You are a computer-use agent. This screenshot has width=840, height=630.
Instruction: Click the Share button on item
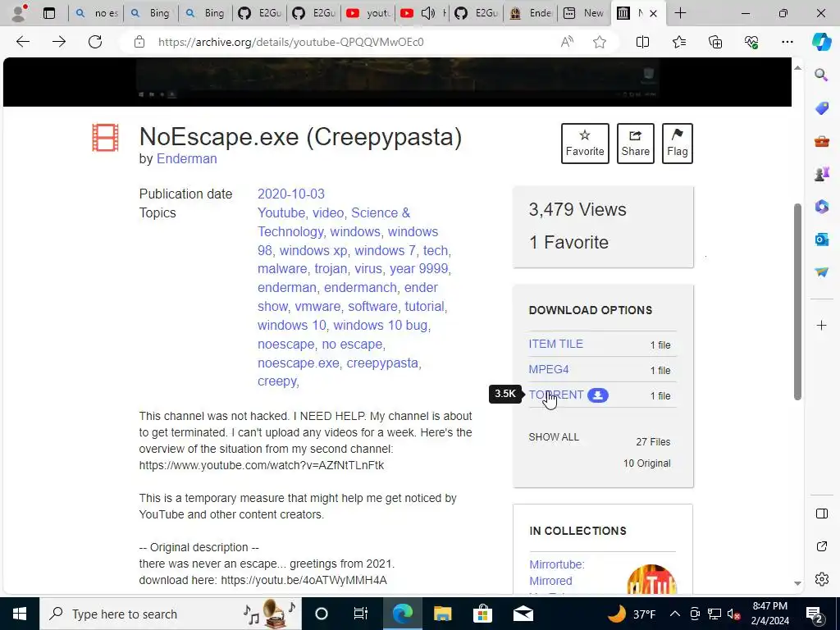pos(636,144)
